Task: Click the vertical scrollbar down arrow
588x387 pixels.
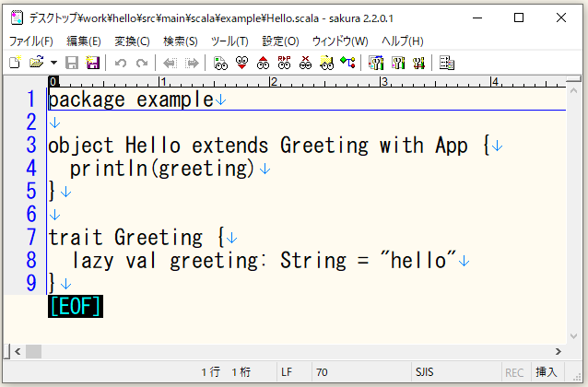Action: (x=573, y=336)
